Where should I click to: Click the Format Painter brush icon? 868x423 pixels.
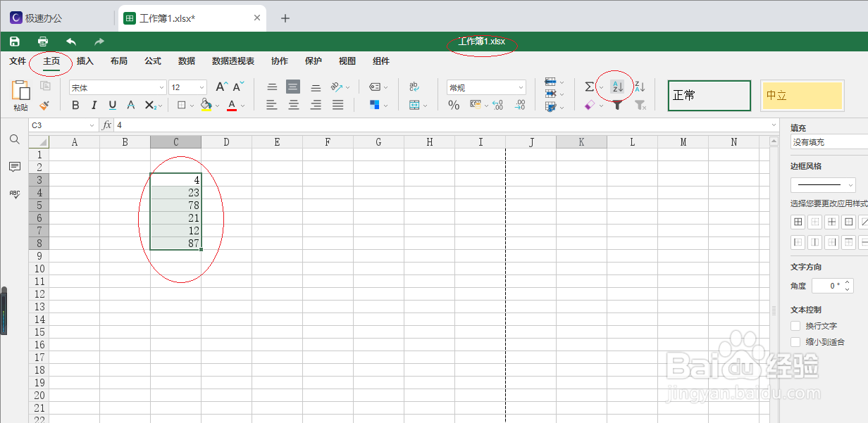coord(42,106)
